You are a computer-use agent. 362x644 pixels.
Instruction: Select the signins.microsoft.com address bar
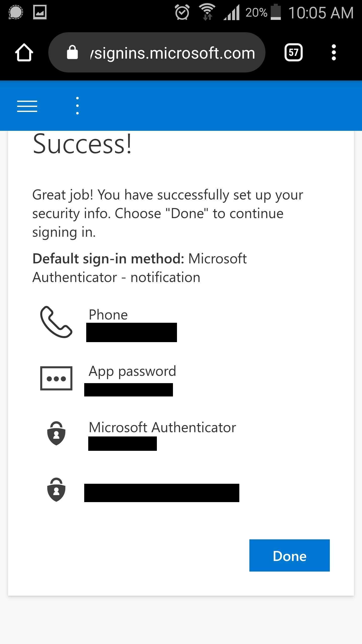(x=157, y=52)
